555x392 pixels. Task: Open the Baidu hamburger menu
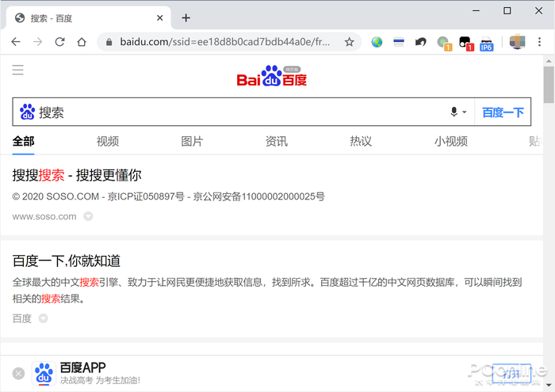click(17, 70)
